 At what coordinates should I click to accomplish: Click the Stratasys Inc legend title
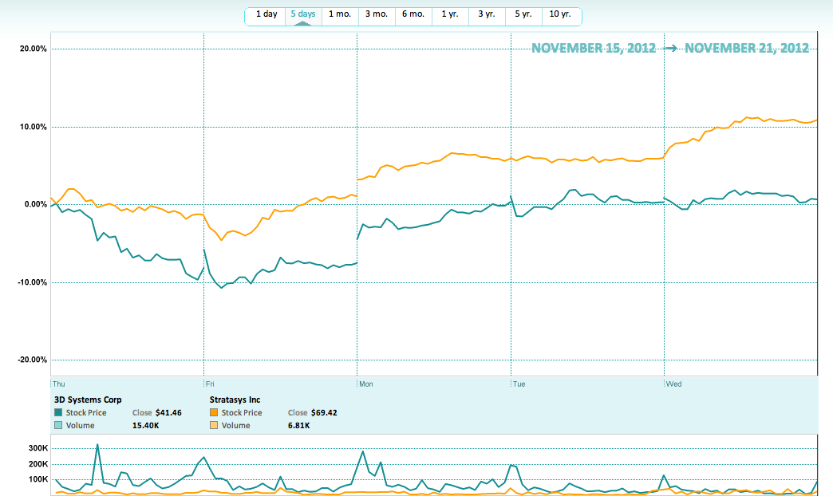coord(235,400)
